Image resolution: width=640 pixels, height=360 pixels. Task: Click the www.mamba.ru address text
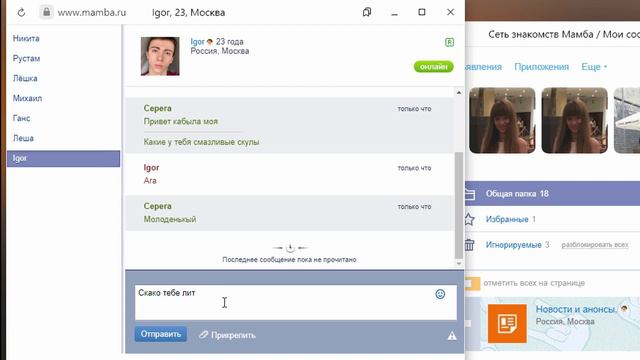pos(92,13)
